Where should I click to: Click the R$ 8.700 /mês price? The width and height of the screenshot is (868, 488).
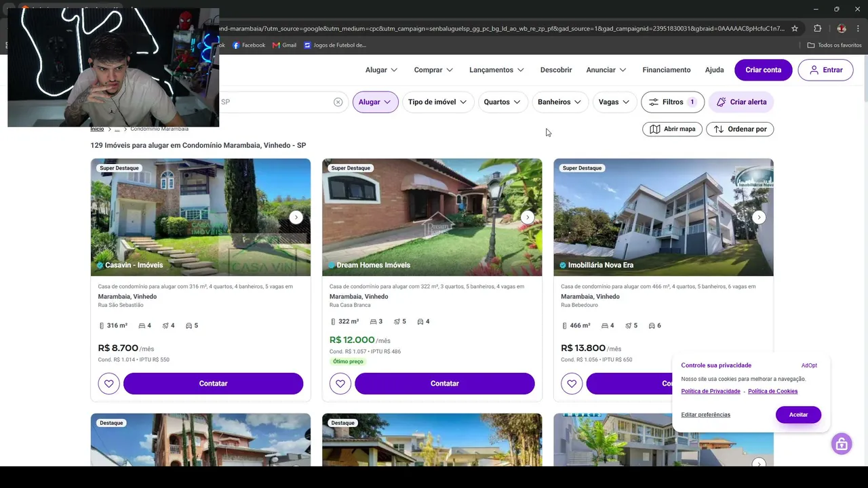click(126, 348)
